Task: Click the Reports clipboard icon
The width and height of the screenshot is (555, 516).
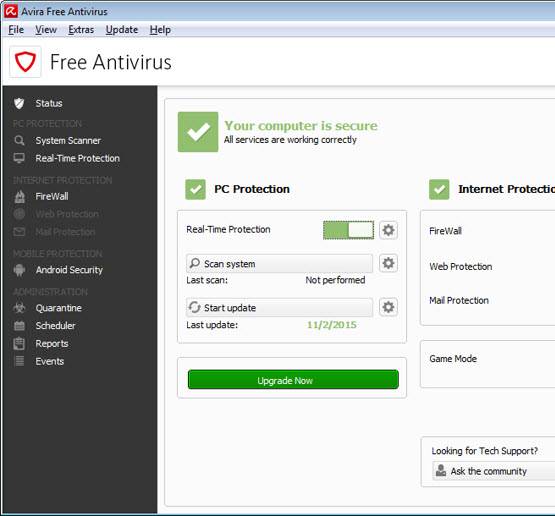Action: pos(19,344)
